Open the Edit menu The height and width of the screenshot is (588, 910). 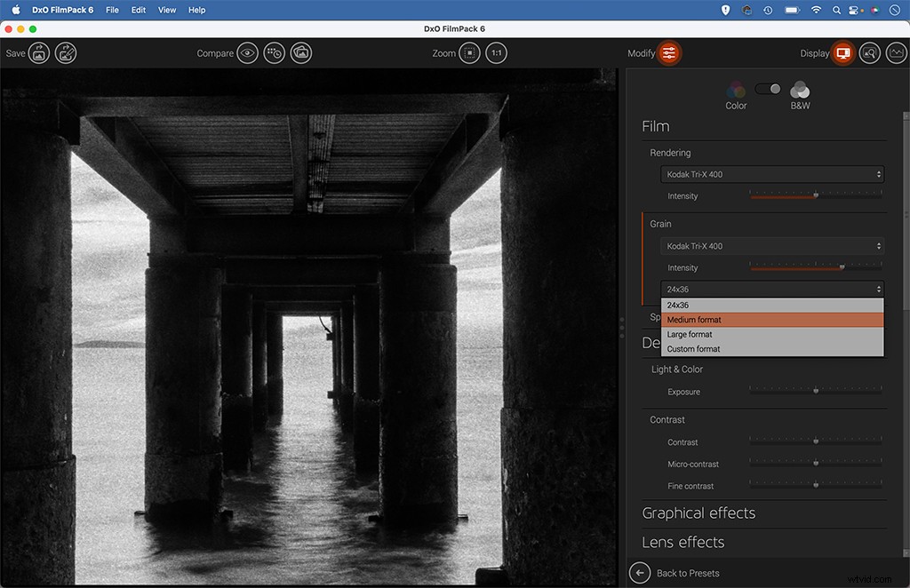click(138, 10)
